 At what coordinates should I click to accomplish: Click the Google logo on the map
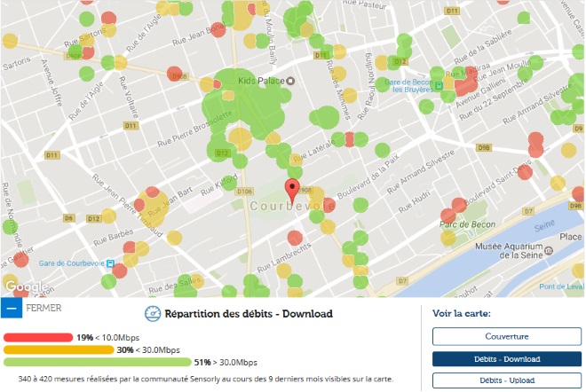(x=24, y=286)
